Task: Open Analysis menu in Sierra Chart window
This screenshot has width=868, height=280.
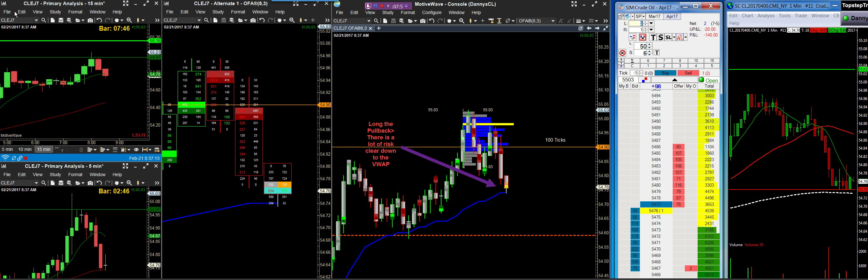Action: 766,16
